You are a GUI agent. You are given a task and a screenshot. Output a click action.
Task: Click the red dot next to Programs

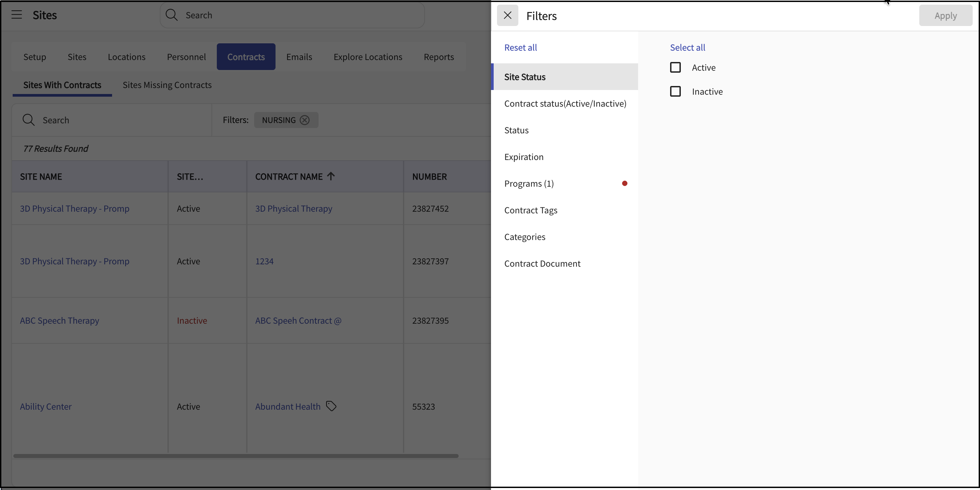pos(624,184)
